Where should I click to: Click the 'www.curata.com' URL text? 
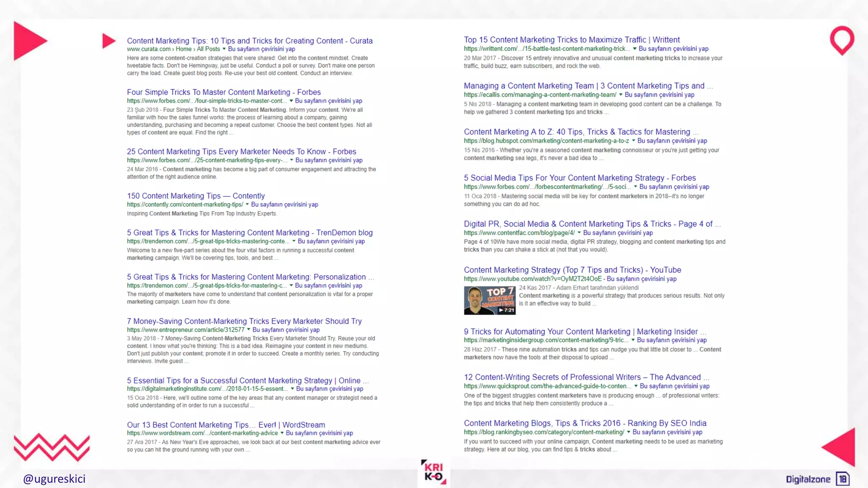click(149, 49)
